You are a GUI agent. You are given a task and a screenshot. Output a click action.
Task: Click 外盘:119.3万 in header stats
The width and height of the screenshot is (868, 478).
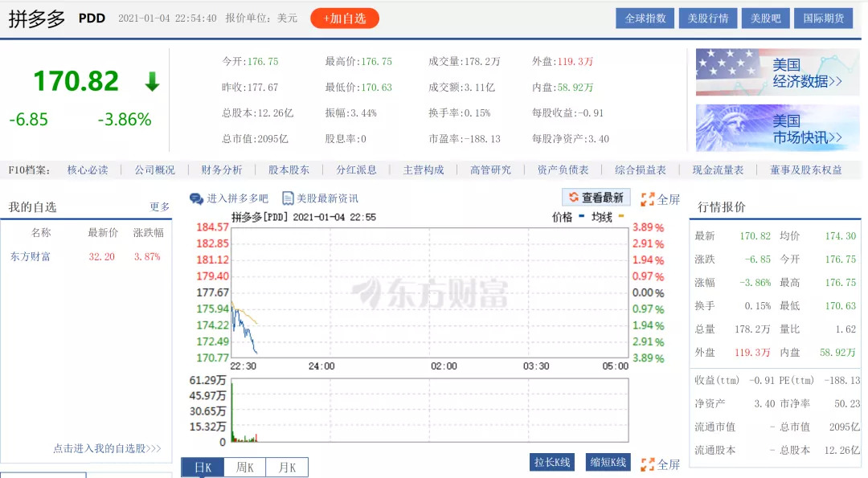[x=563, y=61]
